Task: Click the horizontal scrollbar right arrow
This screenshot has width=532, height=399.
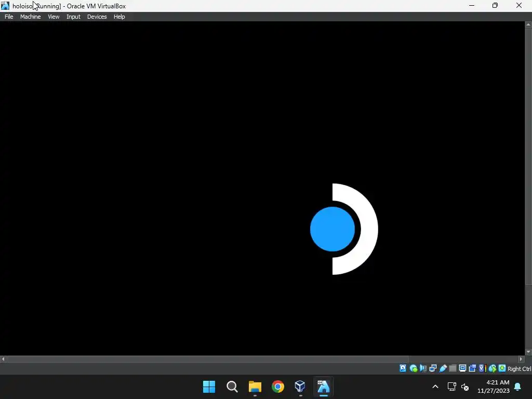Action: pos(521,359)
